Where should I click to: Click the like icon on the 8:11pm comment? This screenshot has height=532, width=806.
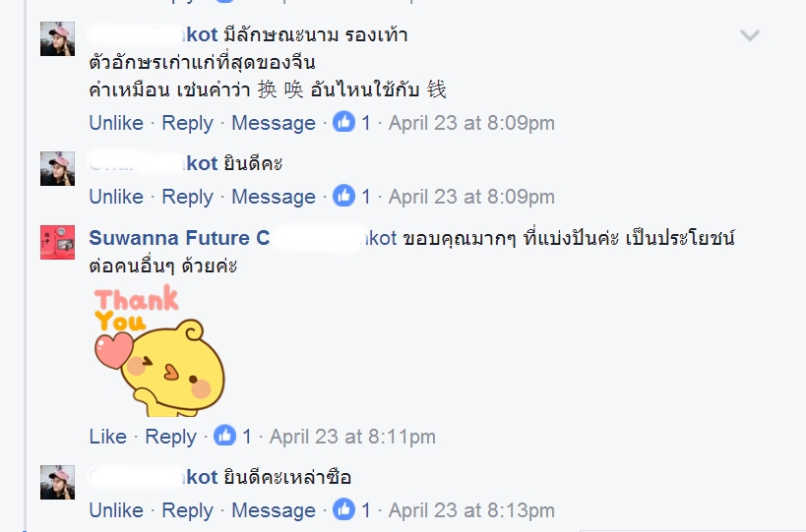tap(224, 436)
